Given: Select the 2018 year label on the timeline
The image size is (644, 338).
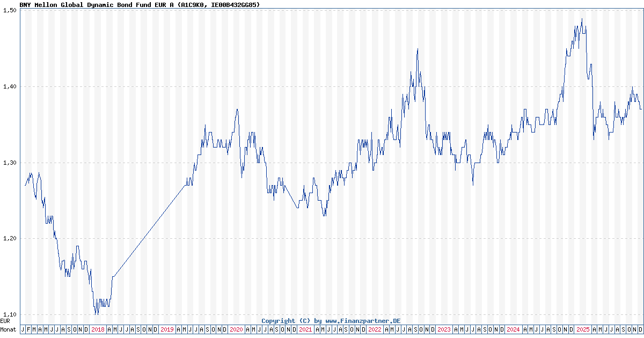Looking at the screenshot, I should pyautogui.click(x=98, y=329).
